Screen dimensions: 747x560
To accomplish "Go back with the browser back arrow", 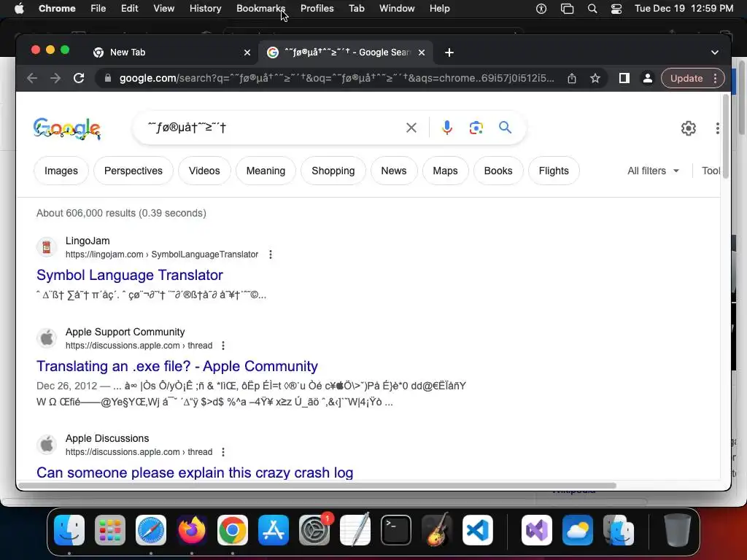I will point(32,78).
